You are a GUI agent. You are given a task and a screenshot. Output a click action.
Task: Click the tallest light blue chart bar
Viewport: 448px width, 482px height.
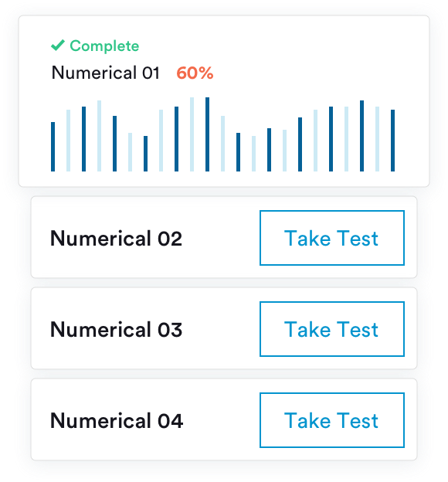click(x=192, y=134)
